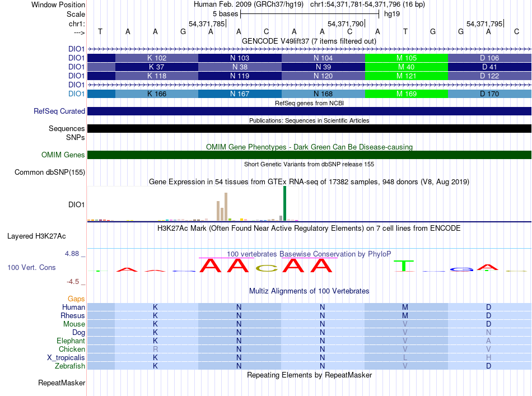Click the Short Genetic Variants dbSNP title

pos(309,164)
